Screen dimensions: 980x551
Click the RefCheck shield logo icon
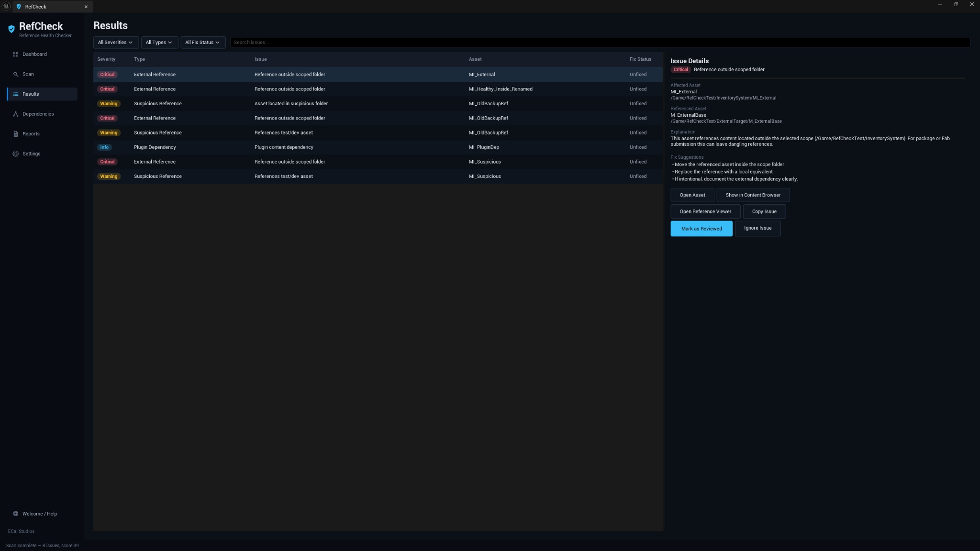(11, 29)
